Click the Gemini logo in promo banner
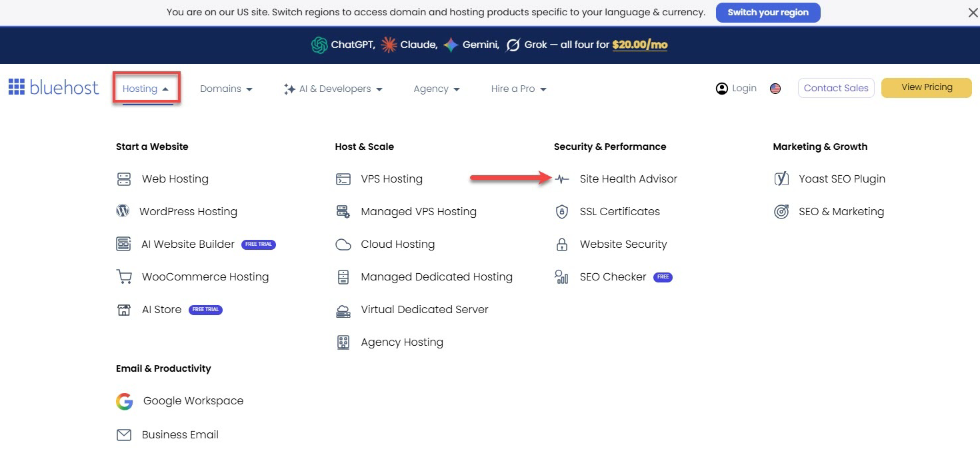Image resolution: width=980 pixels, height=453 pixels. click(451, 45)
